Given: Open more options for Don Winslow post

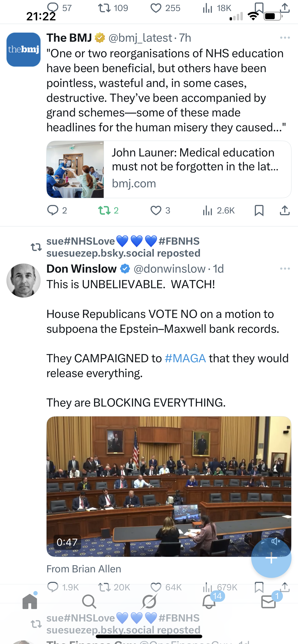Looking at the screenshot, I should (285, 269).
